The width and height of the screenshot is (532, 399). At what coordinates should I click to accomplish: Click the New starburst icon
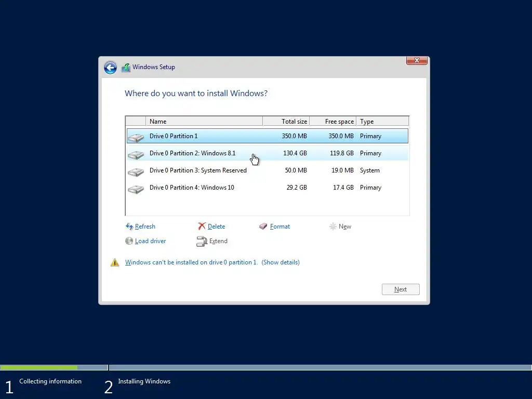pos(333,227)
